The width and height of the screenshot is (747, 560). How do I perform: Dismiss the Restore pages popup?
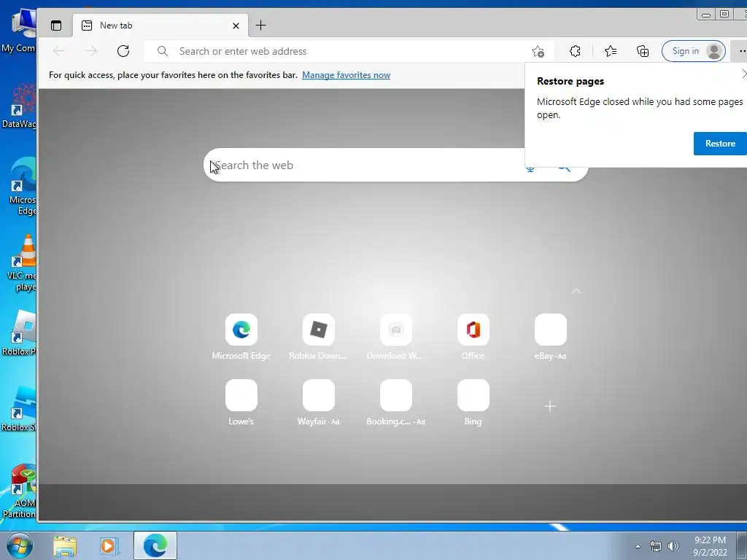click(744, 74)
